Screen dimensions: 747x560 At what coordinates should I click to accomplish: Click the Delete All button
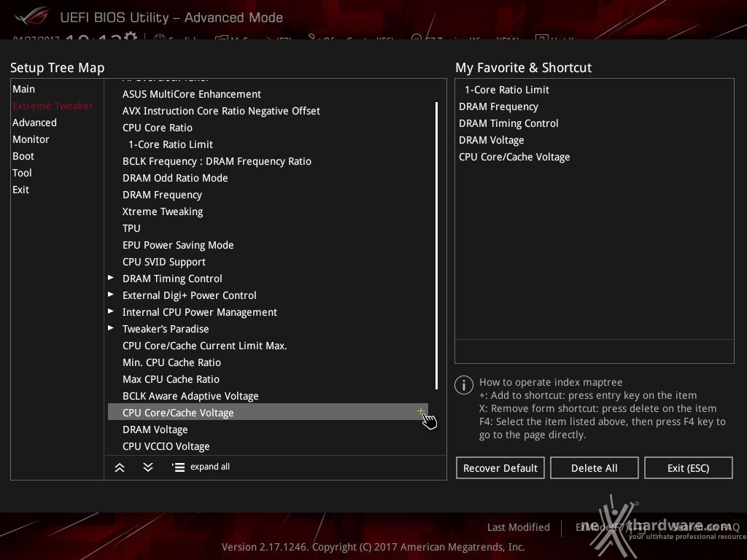point(594,468)
